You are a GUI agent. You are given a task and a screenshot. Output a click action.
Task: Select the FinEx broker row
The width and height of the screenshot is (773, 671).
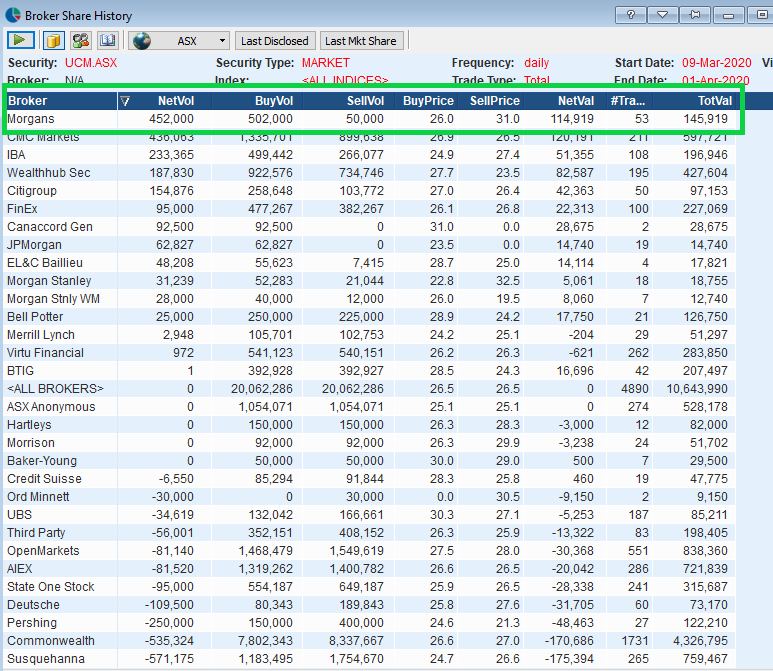pos(370,209)
